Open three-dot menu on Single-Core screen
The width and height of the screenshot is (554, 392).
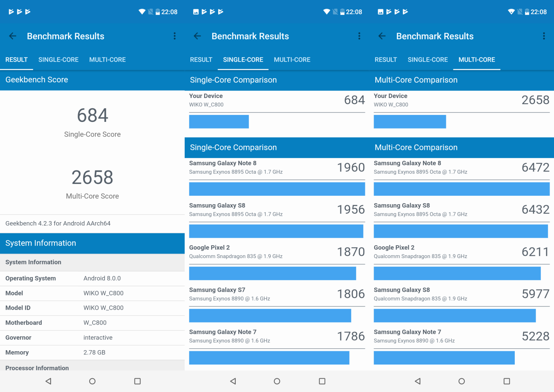pyautogui.click(x=359, y=36)
